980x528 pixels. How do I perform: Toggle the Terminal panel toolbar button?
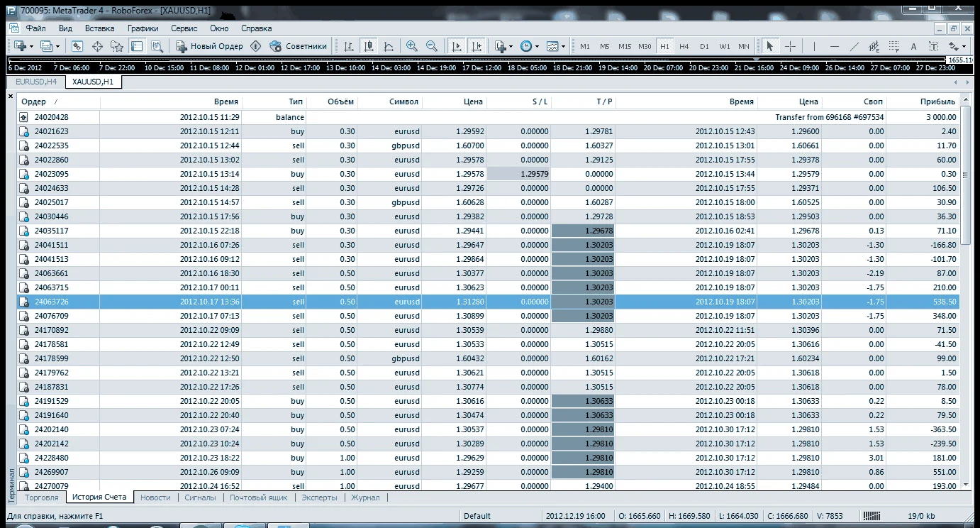click(137, 46)
